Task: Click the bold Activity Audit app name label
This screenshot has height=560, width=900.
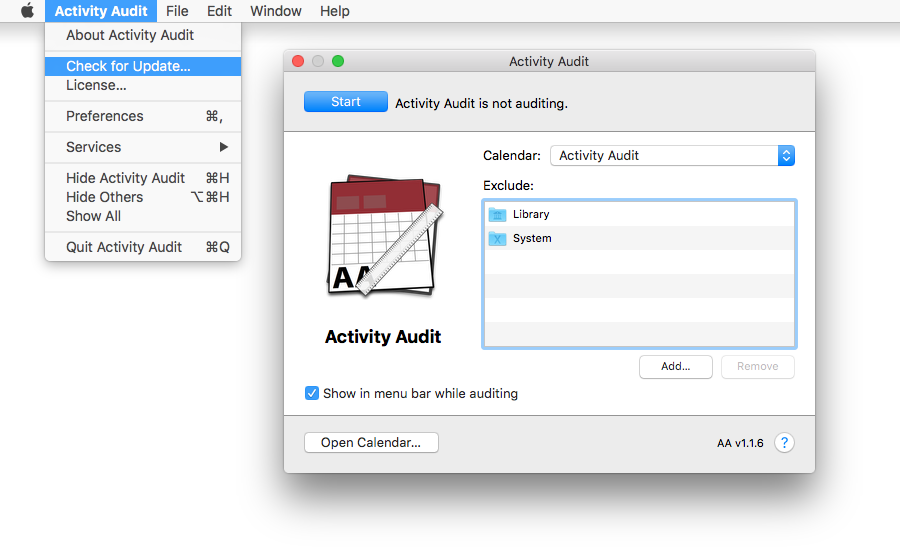Action: [x=383, y=336]
